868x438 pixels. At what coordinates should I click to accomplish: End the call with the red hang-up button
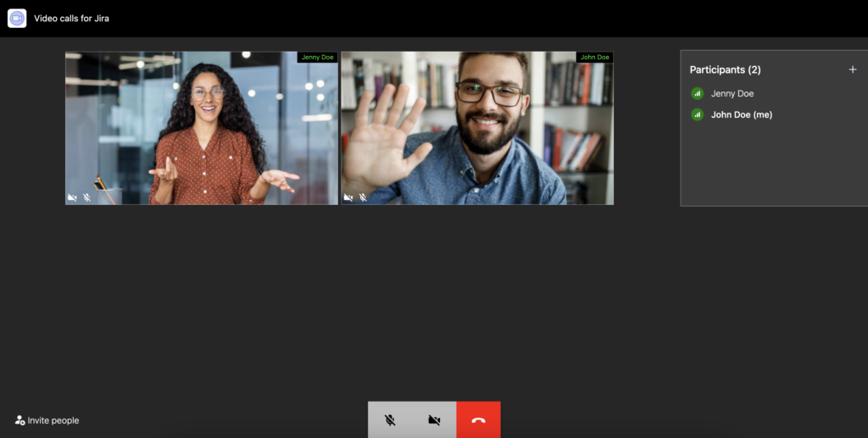click(x=478, y=419)
